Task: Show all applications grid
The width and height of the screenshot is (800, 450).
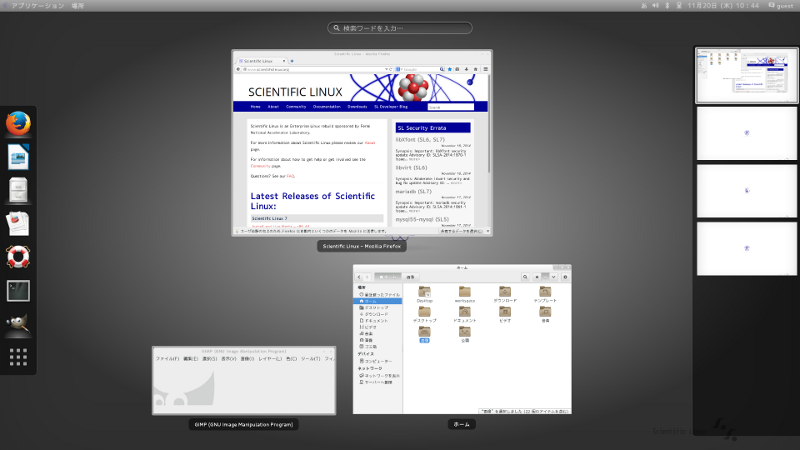Action: coord(18,357)
